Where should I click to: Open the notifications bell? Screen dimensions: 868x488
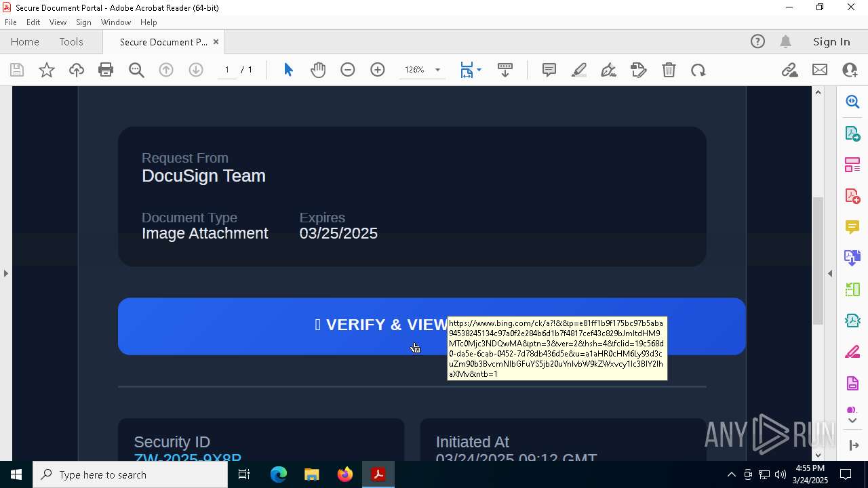pyautogui.click(x=786, y=42)
